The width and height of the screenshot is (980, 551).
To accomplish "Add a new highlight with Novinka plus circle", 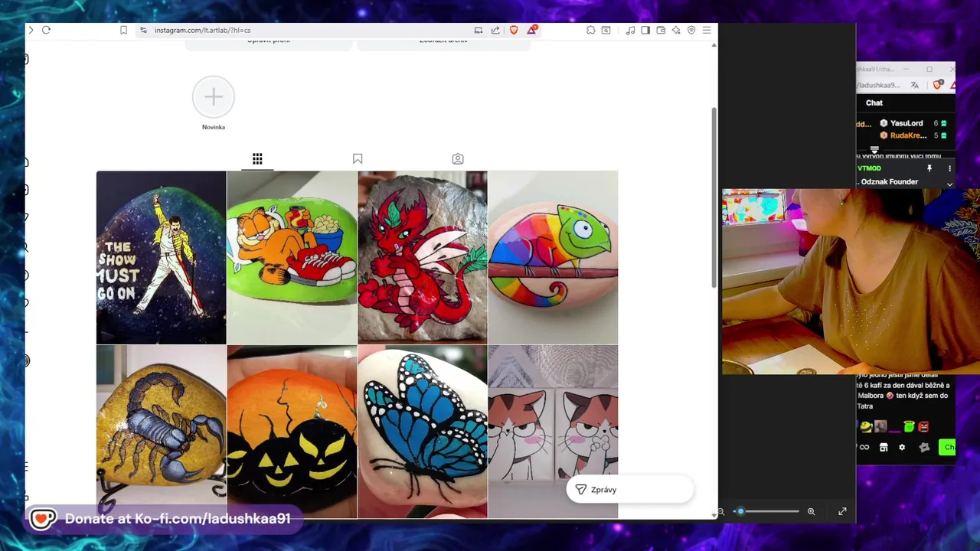I will tap(214, 97).
